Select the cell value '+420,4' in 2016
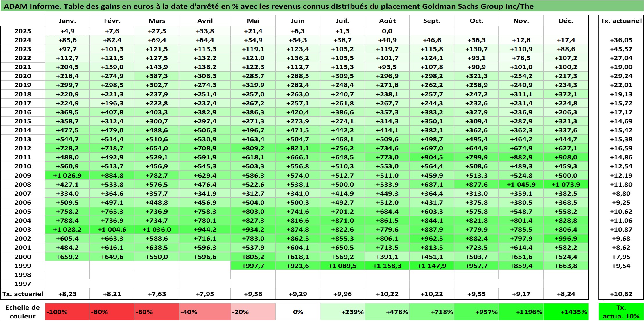644x321 pixels. (298, 112)
